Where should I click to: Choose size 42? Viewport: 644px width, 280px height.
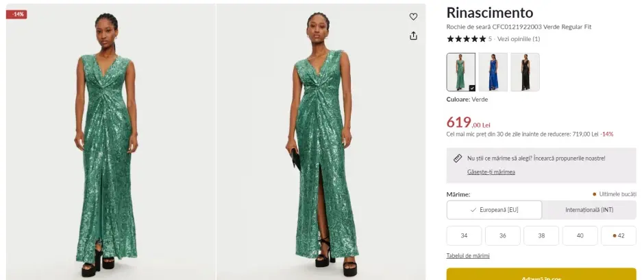619,235
